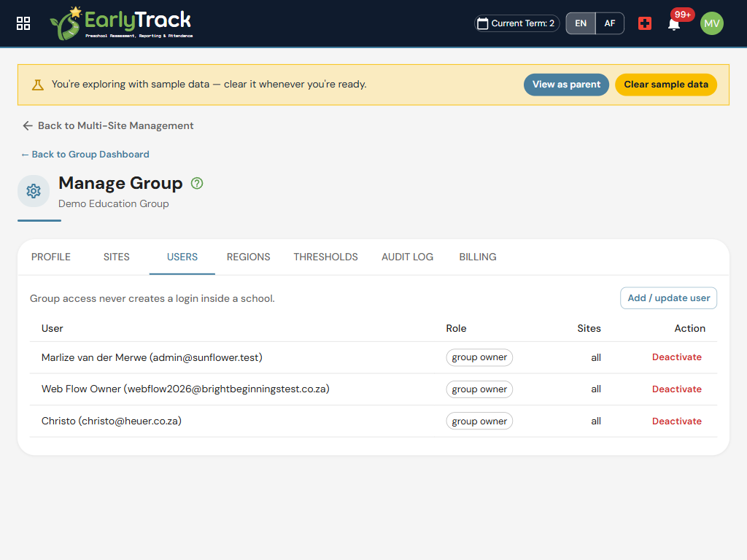Click the Role column header
The image size is (747, 560).
point(456,329)
